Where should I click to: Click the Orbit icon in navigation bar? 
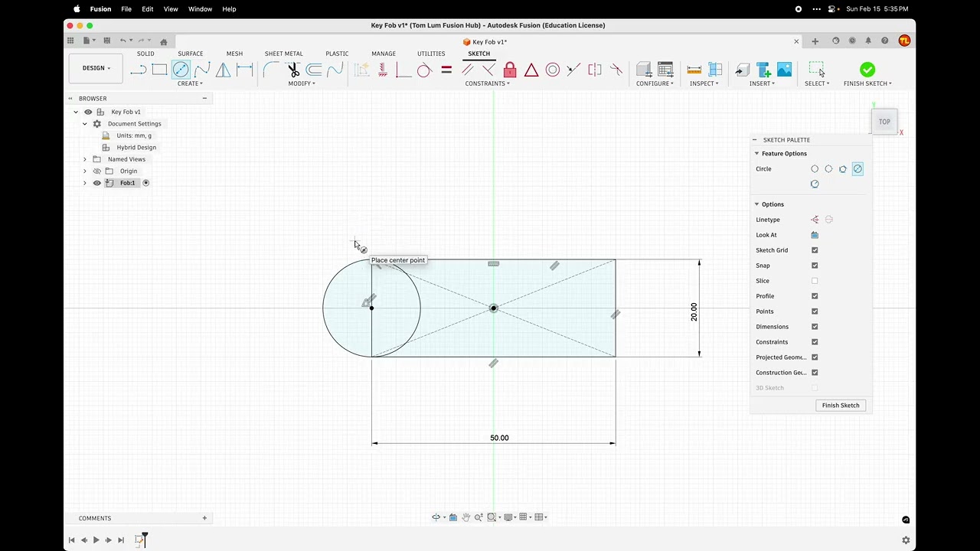click(x=436, y=517)
